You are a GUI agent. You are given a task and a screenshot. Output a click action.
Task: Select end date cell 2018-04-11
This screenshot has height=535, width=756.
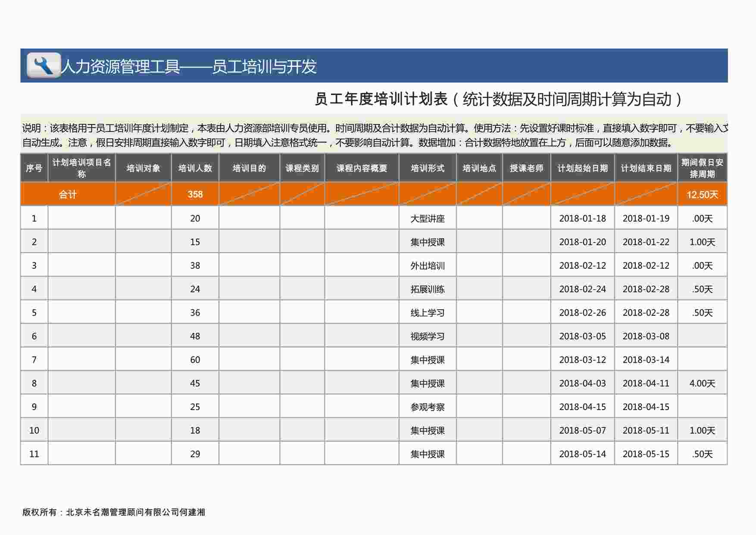[646, 383]
